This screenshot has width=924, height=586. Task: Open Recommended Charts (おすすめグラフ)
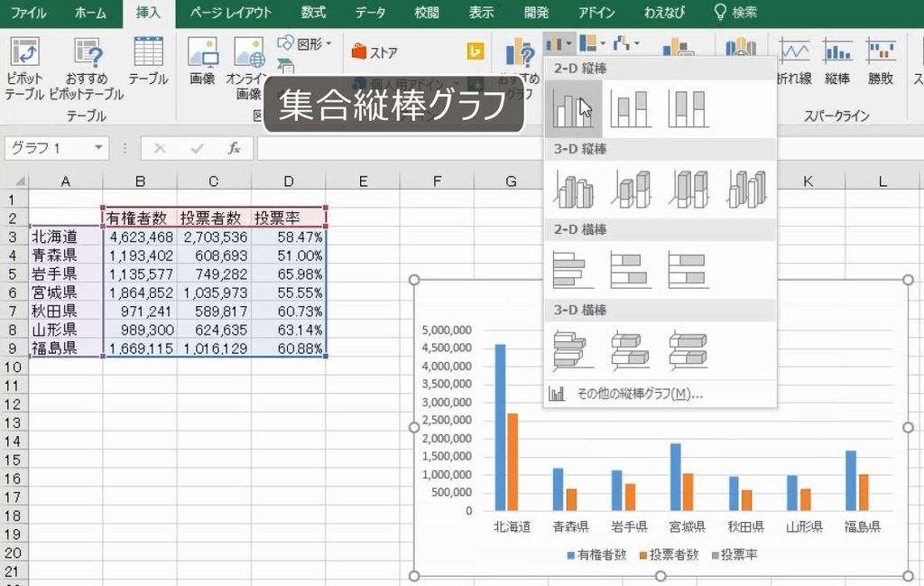[x=519, y=68]
